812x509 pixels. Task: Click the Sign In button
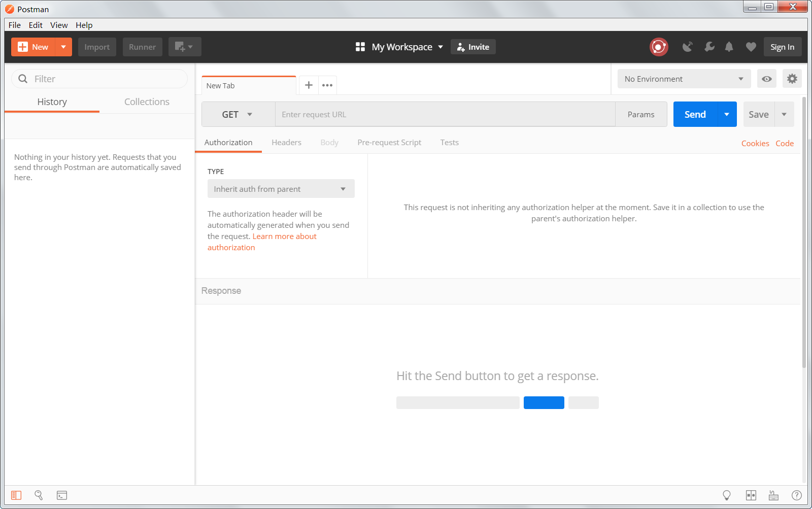[783, 47]
